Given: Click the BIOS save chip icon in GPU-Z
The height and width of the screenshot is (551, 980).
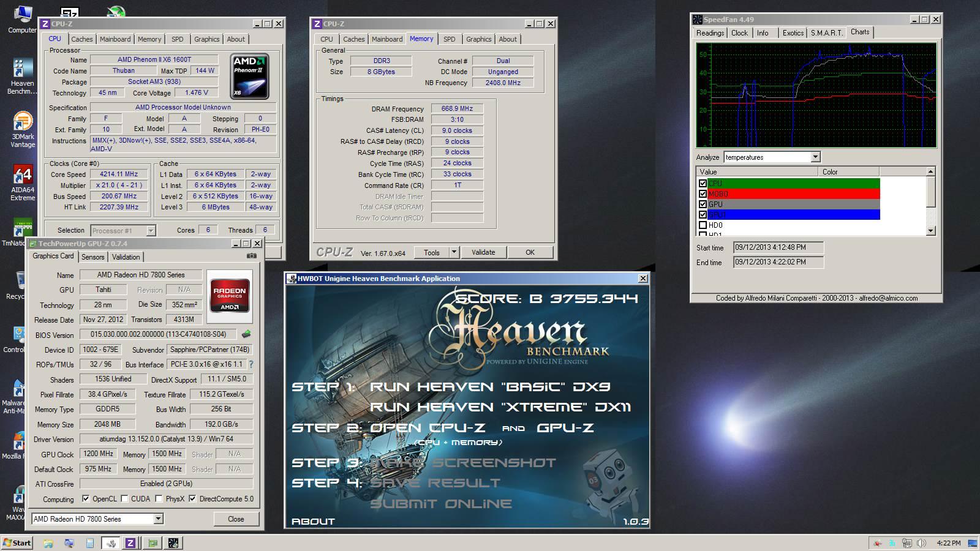Looking at the screenshot, I should tap(246, 334).
